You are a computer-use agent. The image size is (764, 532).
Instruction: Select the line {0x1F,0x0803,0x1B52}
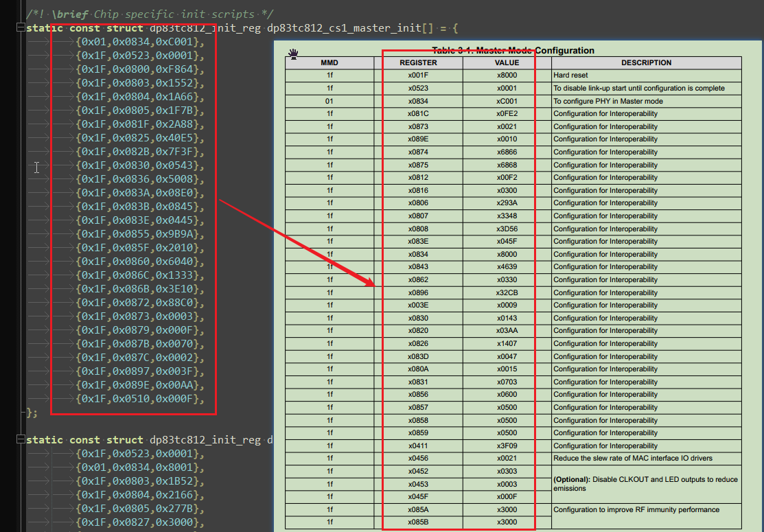coord(140,481)
